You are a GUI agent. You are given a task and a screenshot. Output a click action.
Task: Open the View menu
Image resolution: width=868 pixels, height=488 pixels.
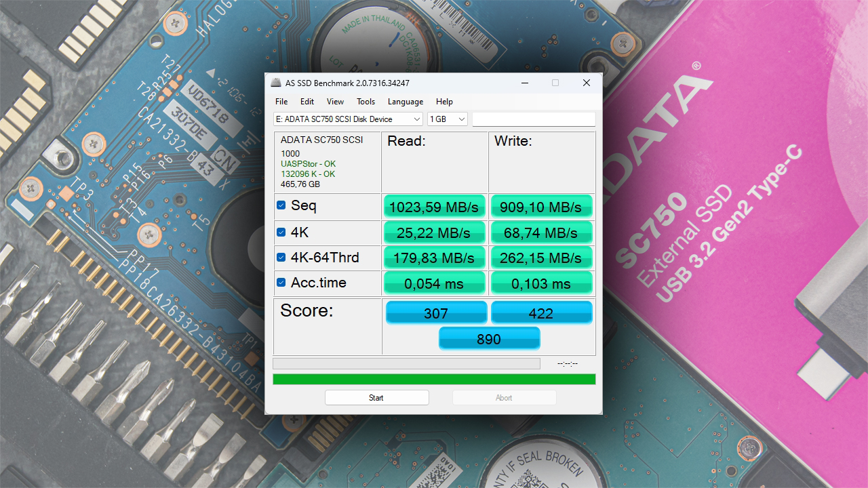click(x=335, y=102)
